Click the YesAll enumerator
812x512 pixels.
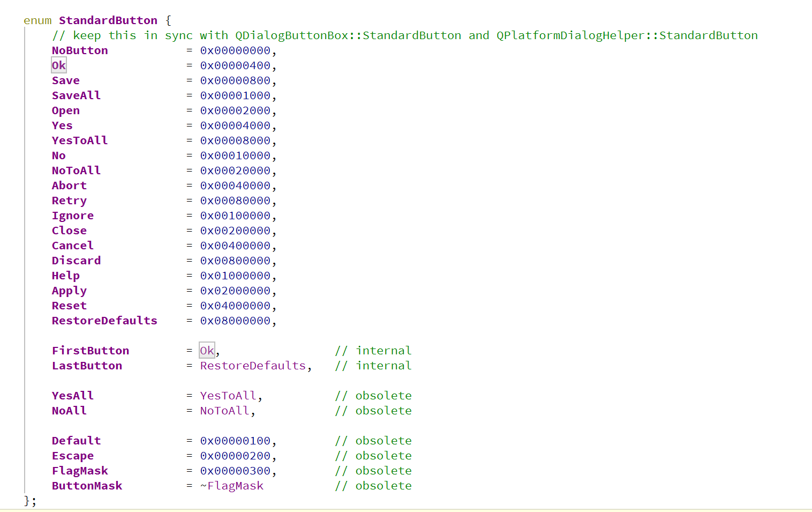click(x=73, y=396)
